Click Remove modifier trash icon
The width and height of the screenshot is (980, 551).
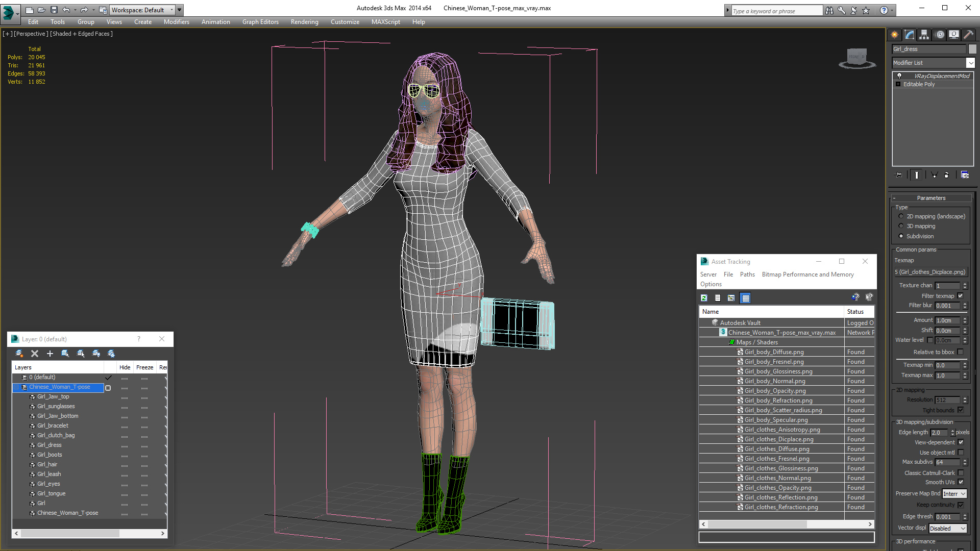coord(946,175)
